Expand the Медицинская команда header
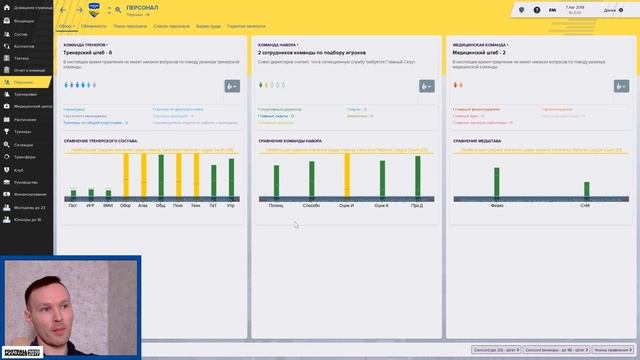Screen dimensions: 640x360 tap(480, 45)
